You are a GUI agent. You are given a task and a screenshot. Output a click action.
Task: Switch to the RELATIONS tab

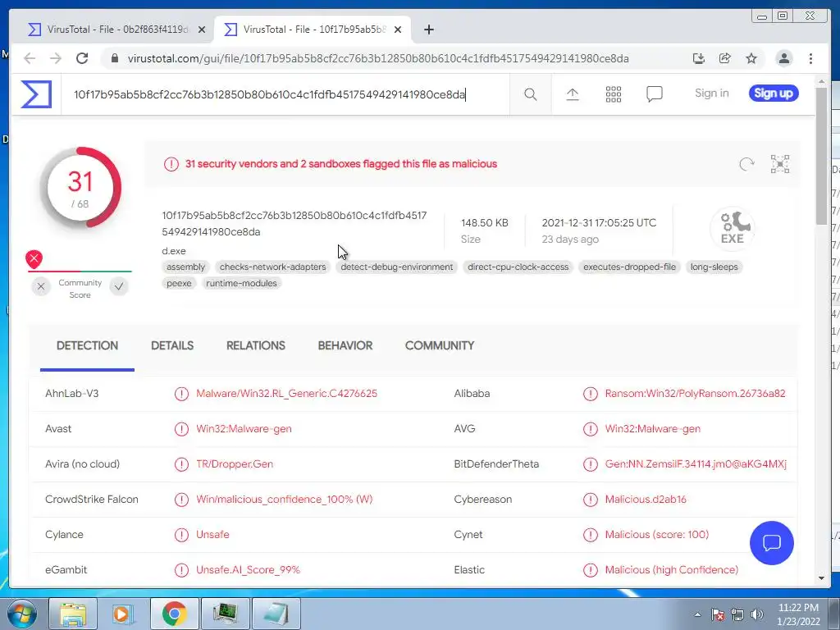(x=256, y=345)
